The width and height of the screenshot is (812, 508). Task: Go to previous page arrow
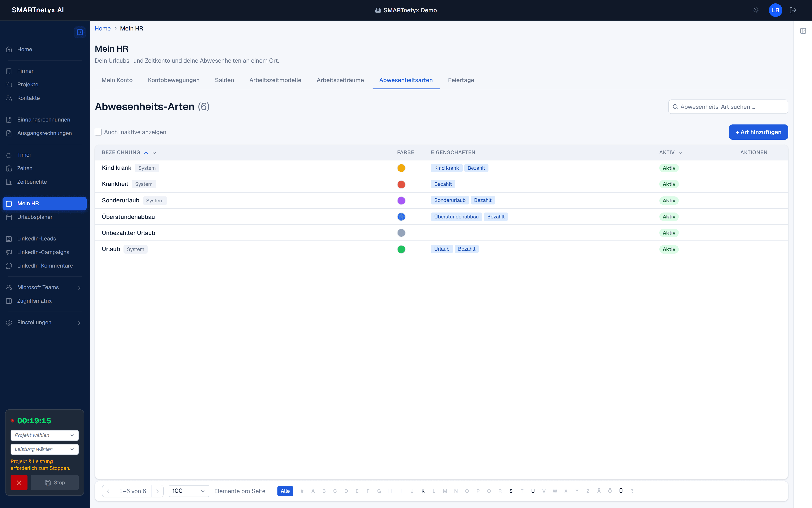click(108, 491)
